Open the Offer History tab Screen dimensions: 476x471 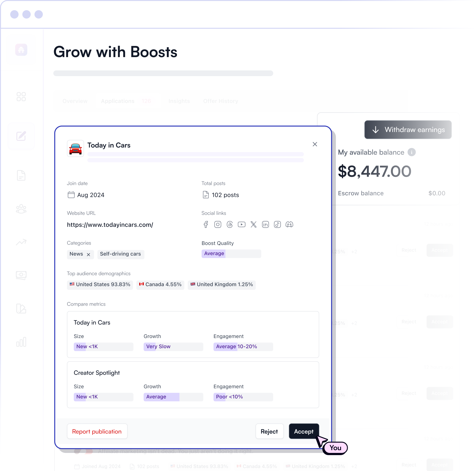click(221, 101)
